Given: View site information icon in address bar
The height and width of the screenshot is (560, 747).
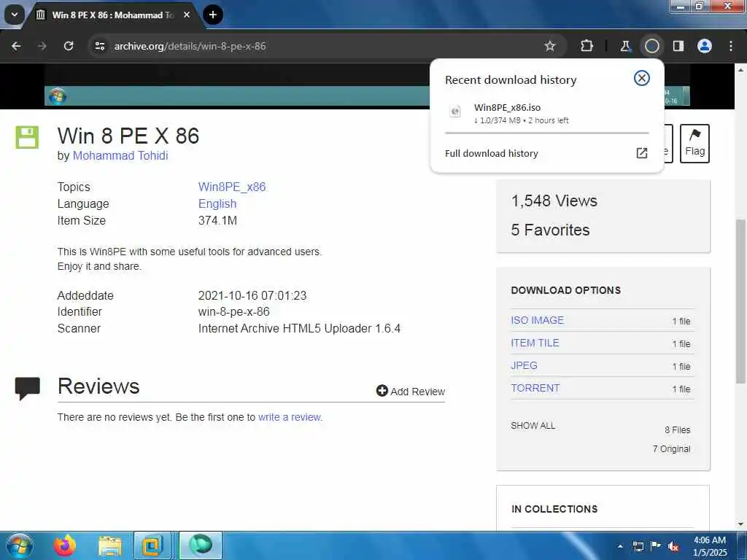Looking at the screenshot, I should pyautogui.click(x=99, y=46).
